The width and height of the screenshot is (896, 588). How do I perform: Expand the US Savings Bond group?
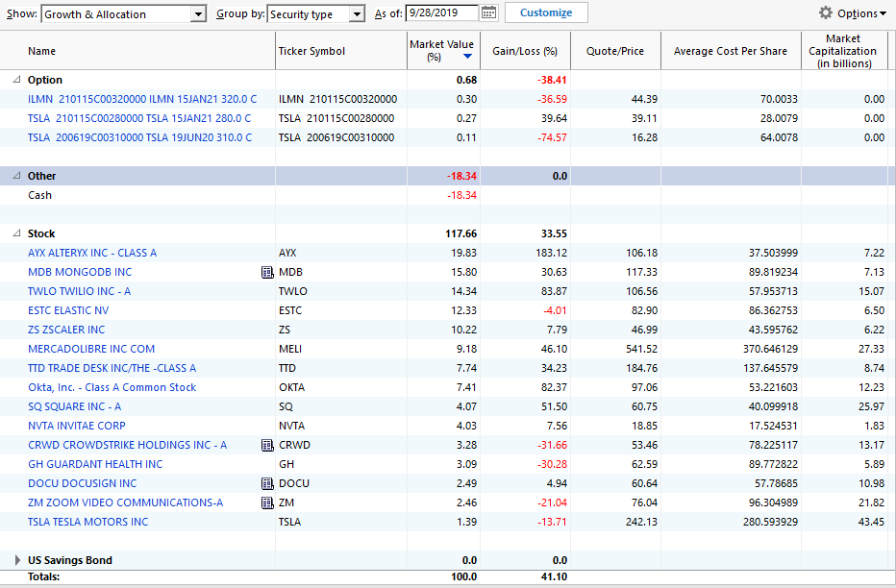[x=17, y=560]
